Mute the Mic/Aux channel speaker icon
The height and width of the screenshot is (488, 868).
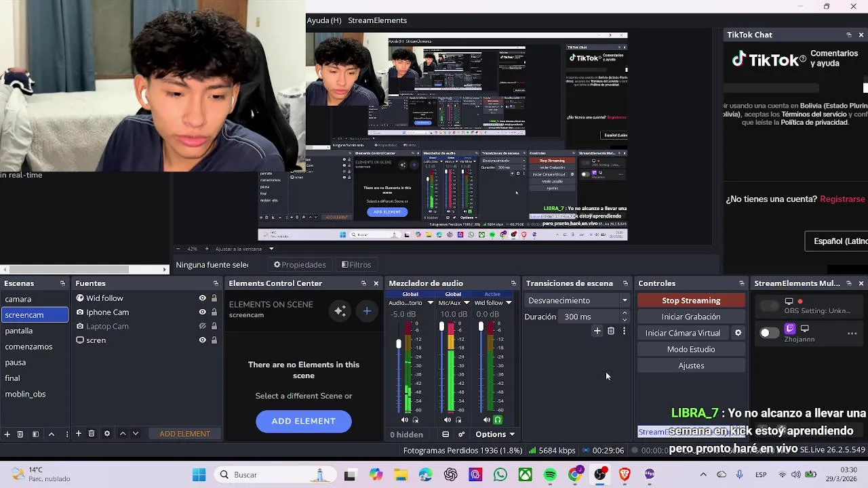[448, 420]
